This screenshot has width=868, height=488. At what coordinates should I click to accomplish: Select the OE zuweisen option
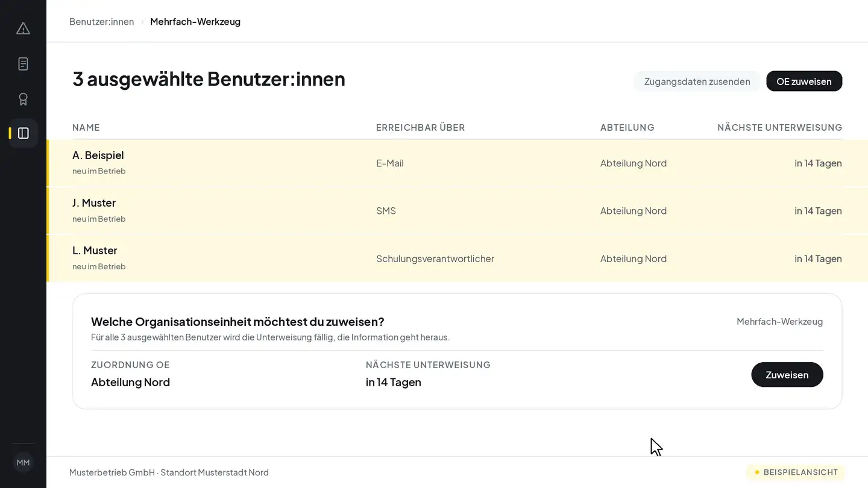(804, 81)
